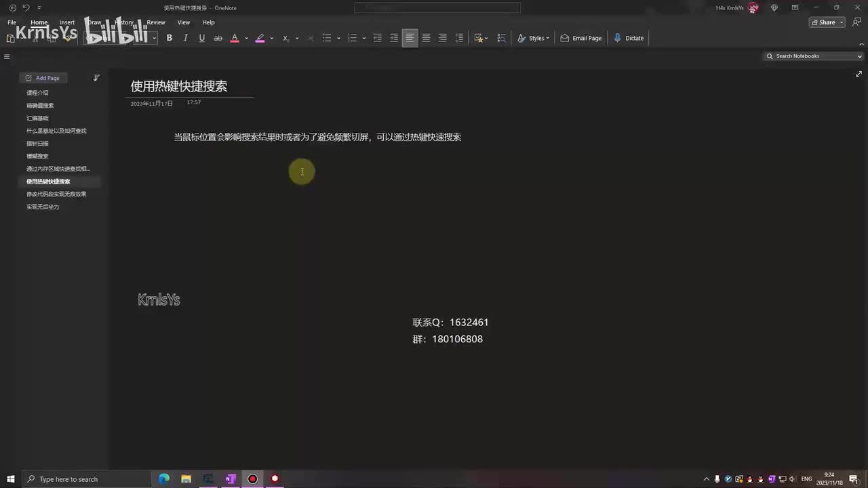Open the Help tab

[x=208, y=22]
